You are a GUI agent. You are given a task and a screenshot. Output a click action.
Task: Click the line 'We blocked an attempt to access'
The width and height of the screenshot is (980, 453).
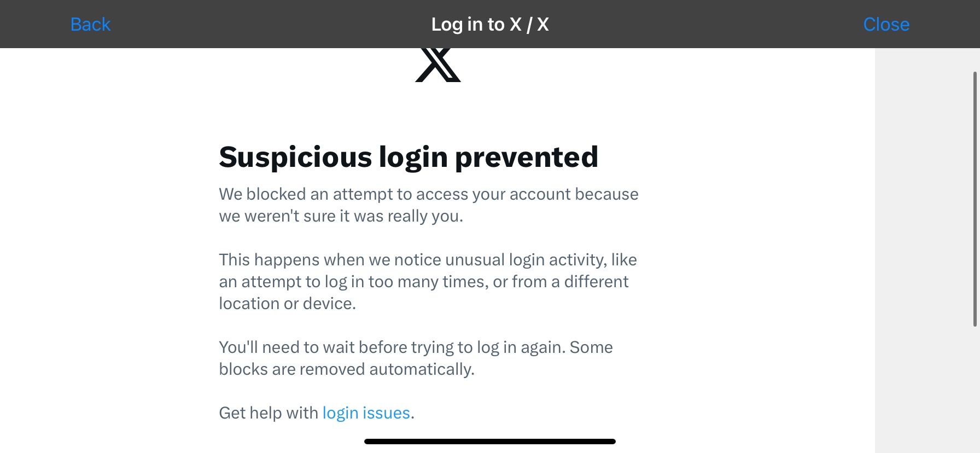point(429,194)
